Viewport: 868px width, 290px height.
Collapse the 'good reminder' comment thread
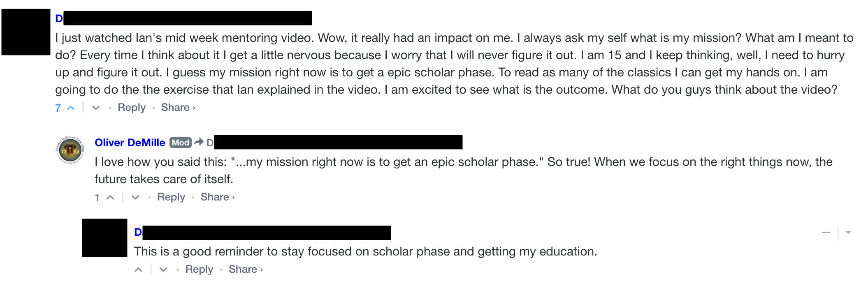tap(826, 232)
